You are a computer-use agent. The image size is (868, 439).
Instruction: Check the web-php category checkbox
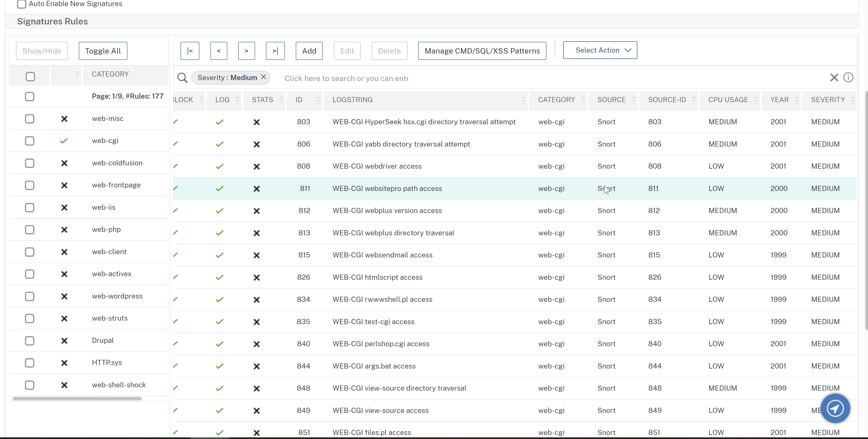[30, 229]
